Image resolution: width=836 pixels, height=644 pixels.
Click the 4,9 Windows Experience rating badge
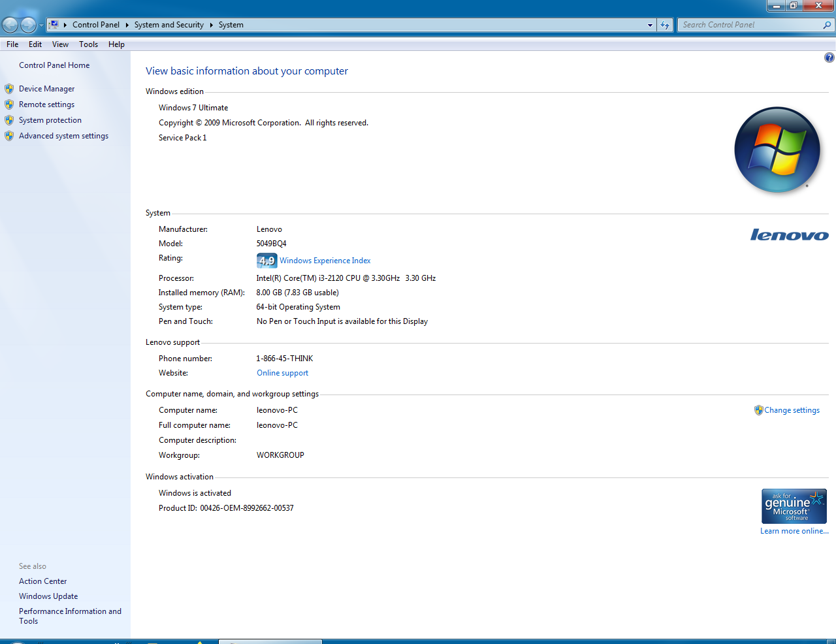click(x=266, y=261)
